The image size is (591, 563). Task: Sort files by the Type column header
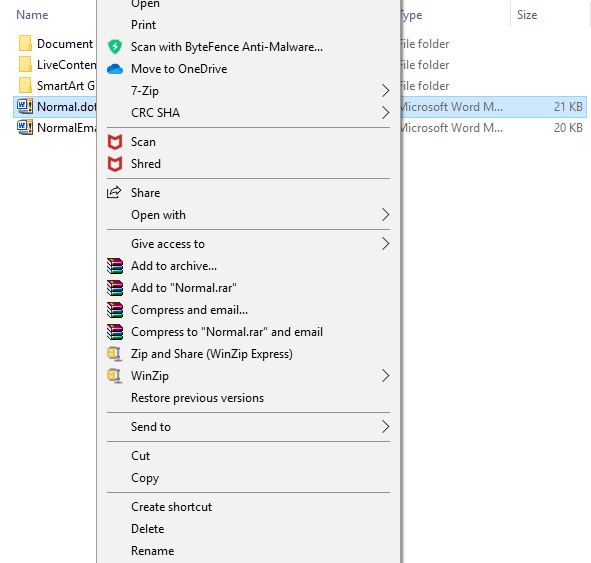click(x=411, y=15)
